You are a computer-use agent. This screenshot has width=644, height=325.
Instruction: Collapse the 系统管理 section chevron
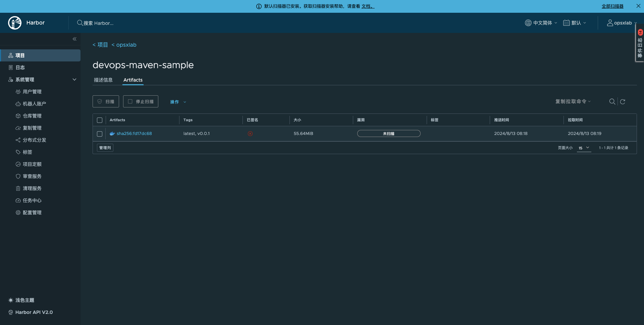point(74,80)
